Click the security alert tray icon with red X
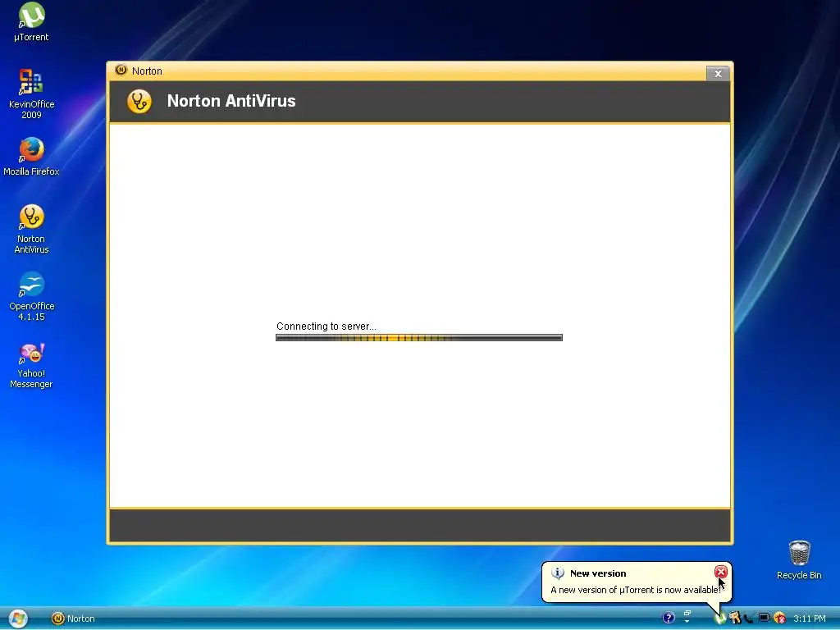This screenshot has height=630, width=840. (x=780, y=618)
